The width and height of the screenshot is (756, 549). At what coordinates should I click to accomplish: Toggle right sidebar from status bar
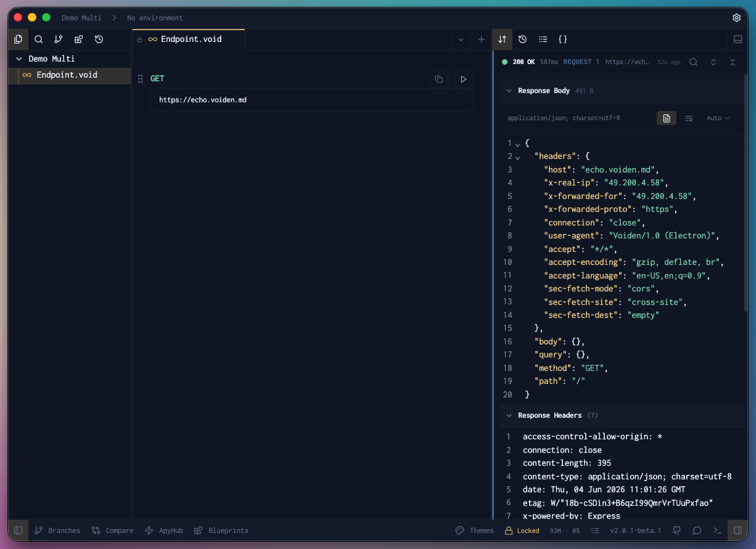tap(738, 531)
